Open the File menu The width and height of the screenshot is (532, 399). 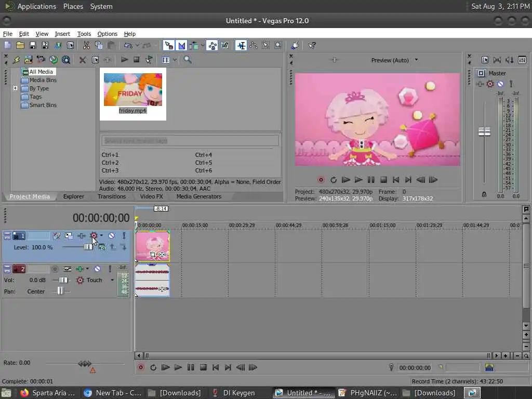7,34
